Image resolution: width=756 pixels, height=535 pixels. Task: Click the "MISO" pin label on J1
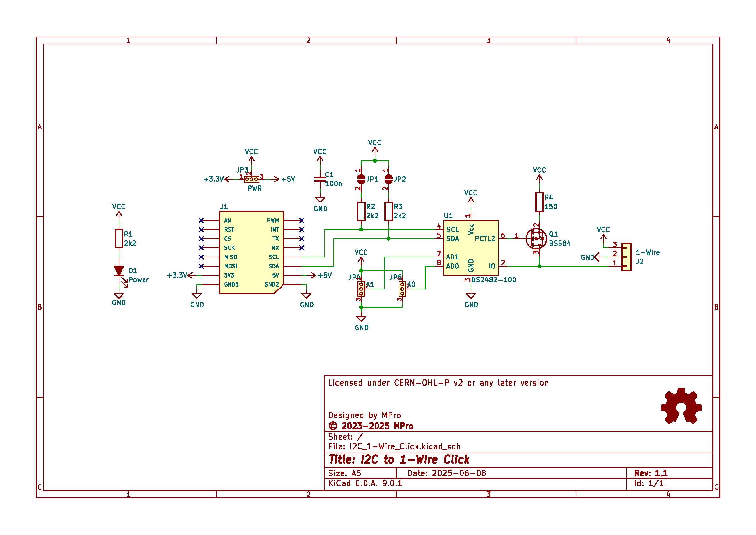[x=231, y=257]
